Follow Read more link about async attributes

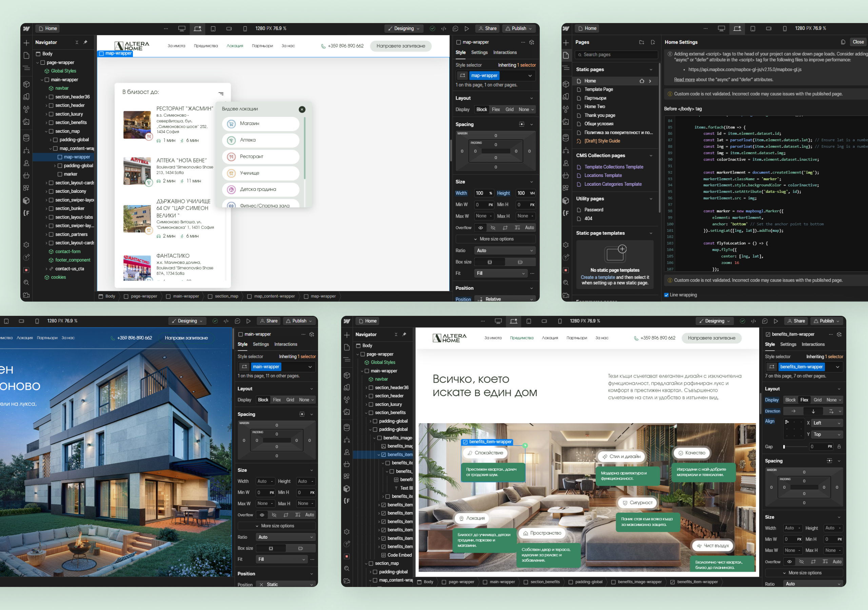click(684, 80)
